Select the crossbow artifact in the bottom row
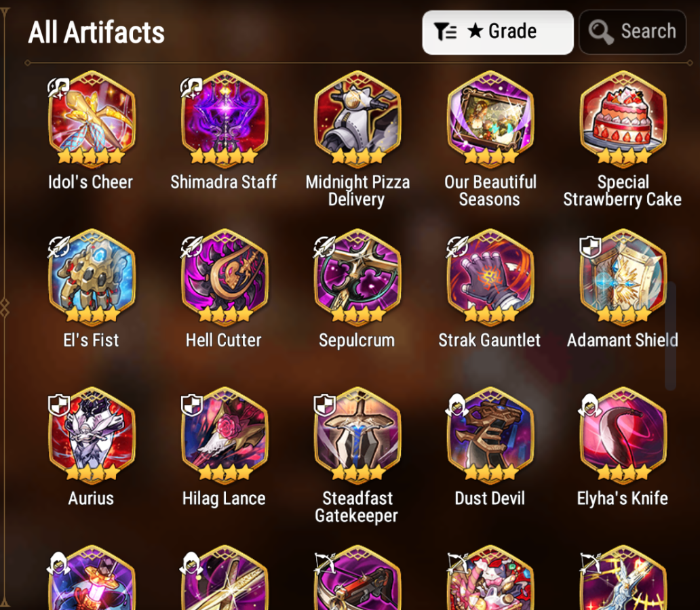700x610 pixels. tap(357, 577)
